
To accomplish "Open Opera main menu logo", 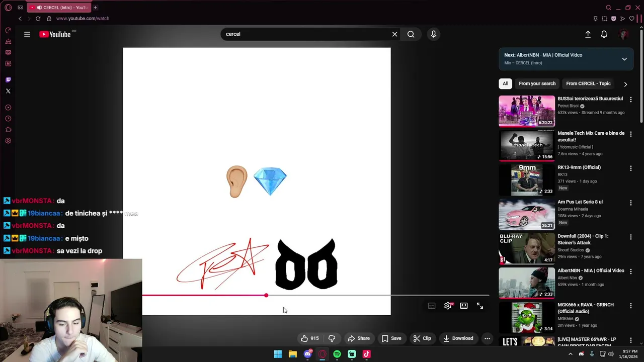I will (8, 8).
